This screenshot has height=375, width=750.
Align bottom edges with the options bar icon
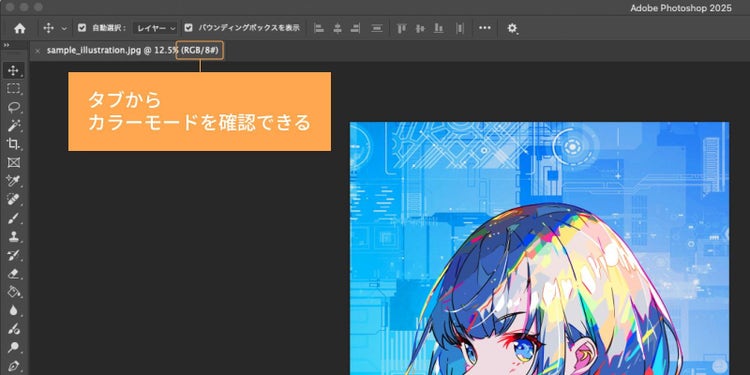438,28
